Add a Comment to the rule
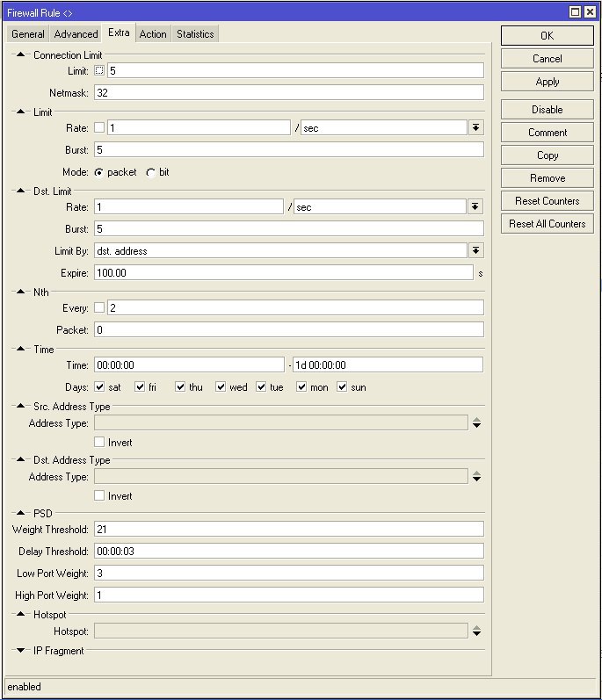Screen dimensions: 602x700 547,133
